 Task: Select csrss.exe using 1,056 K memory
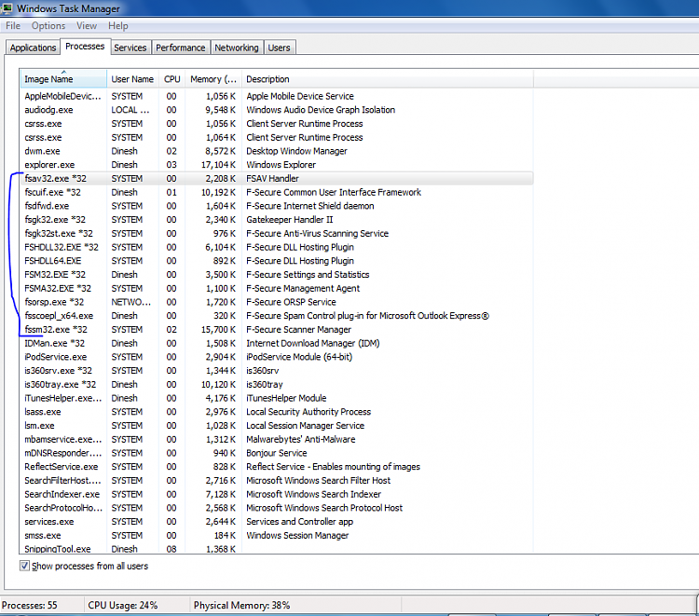coord(277,124)
